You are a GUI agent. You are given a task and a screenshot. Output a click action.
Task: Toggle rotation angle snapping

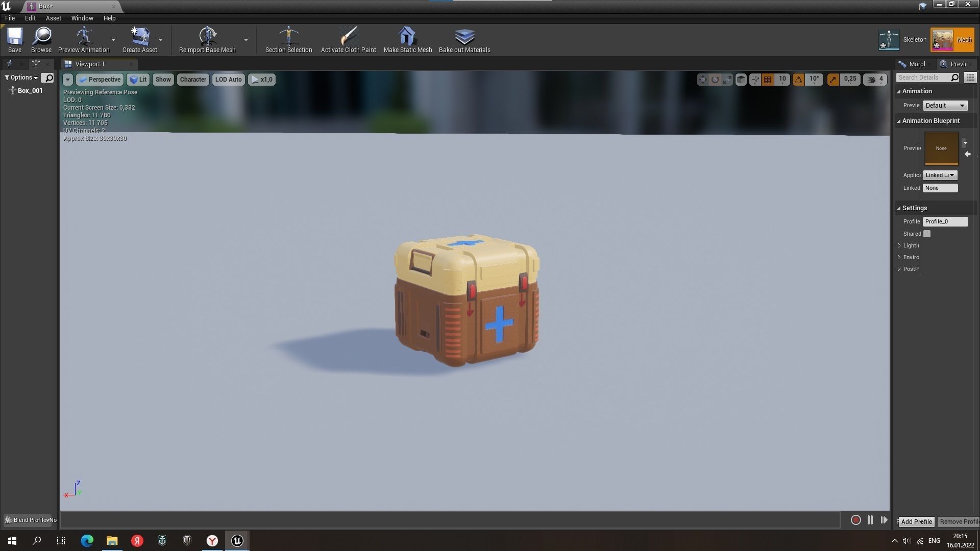tap(798, 79)
